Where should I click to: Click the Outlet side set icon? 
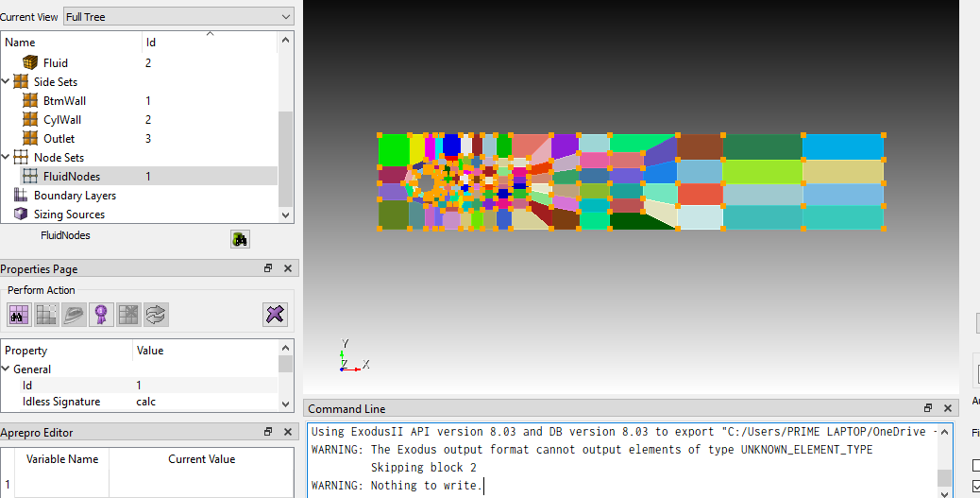(30, 138)
